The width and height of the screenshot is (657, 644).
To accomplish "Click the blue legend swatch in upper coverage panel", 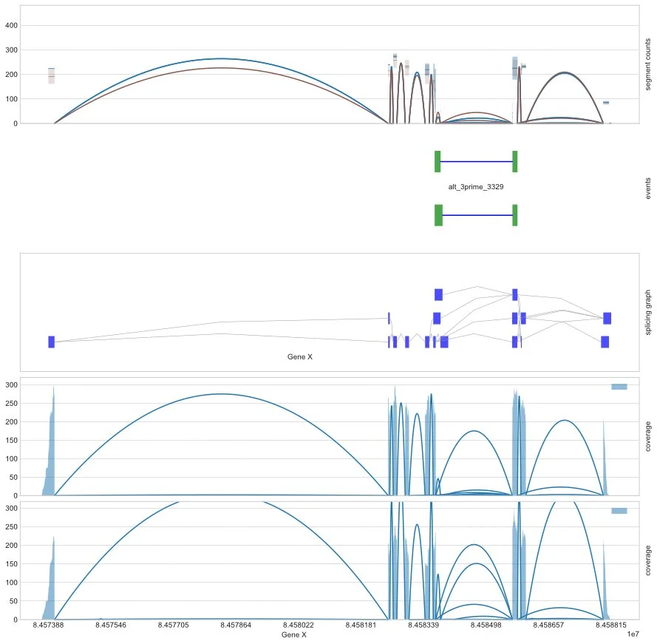I will click(x=619, y=387).
